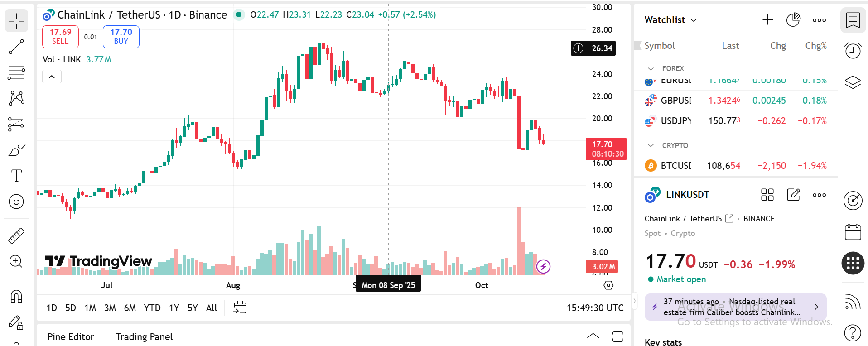Image resolution: width=868 pixels, height=346 pixels.
Task: Select the trend line drawing tool
Action: 16,47
